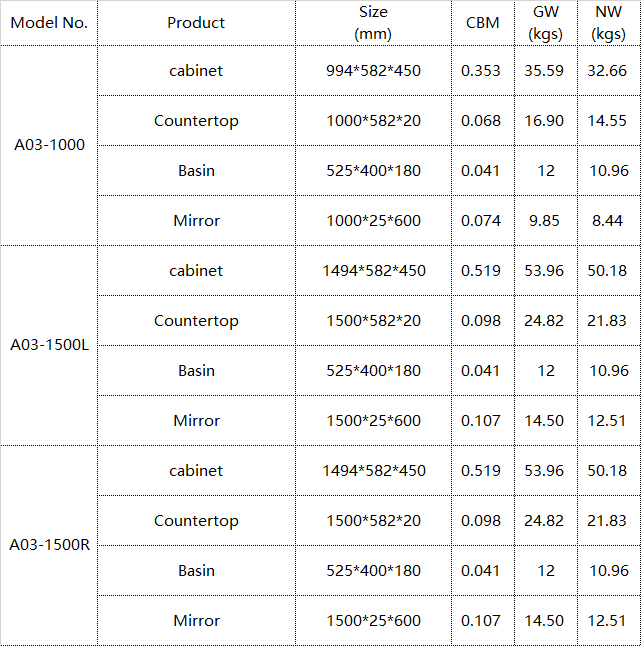
Task: Select the CBM column header
Action: tap(483, 23)
